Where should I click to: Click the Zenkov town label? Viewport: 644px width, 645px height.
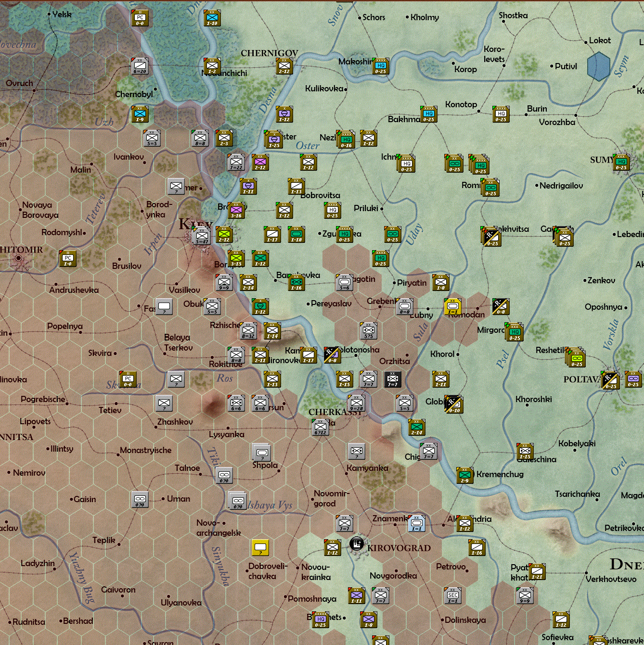coord(601,280)
